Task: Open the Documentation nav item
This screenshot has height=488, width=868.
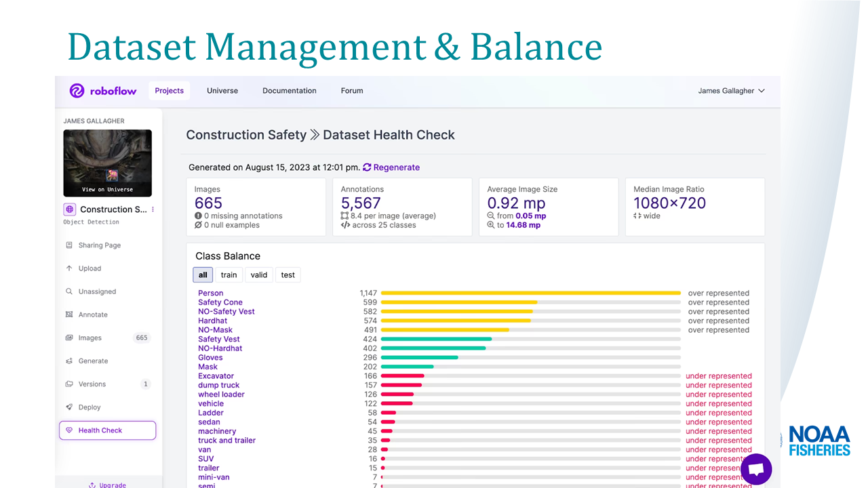Action: click(x=290, y=91)
